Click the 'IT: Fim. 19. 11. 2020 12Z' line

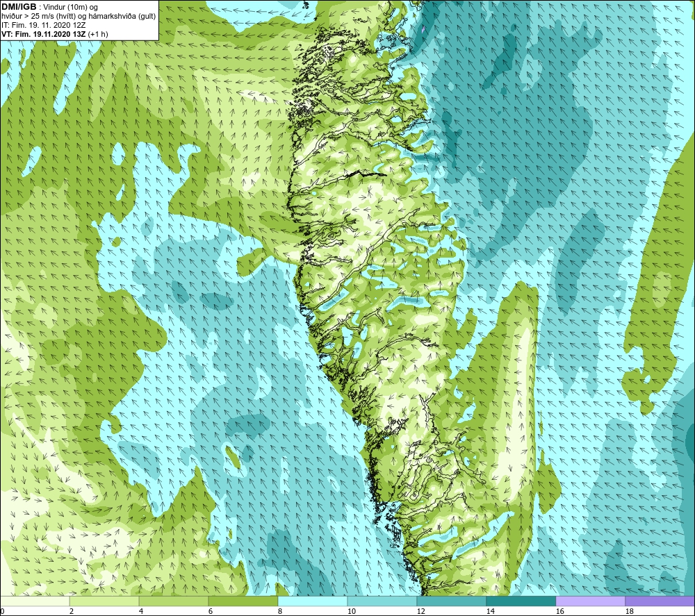[x=43, y=25]
